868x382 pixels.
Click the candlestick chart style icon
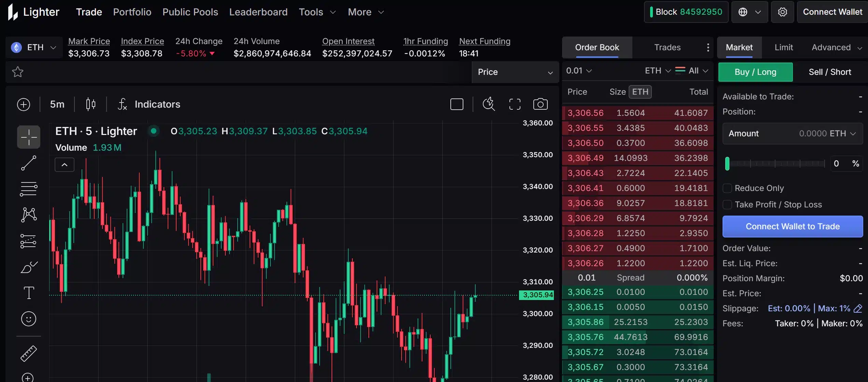[90, 104]
